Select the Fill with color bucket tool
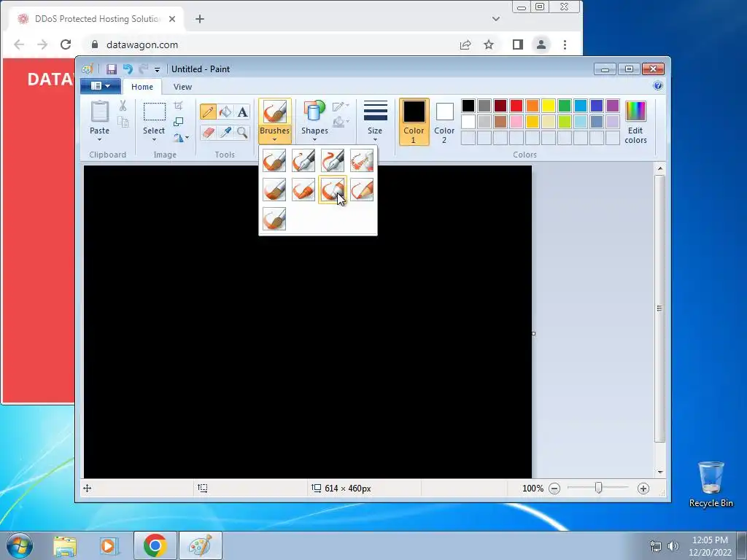The height and width of the screenshot is (560, 747). click(225, 112)
